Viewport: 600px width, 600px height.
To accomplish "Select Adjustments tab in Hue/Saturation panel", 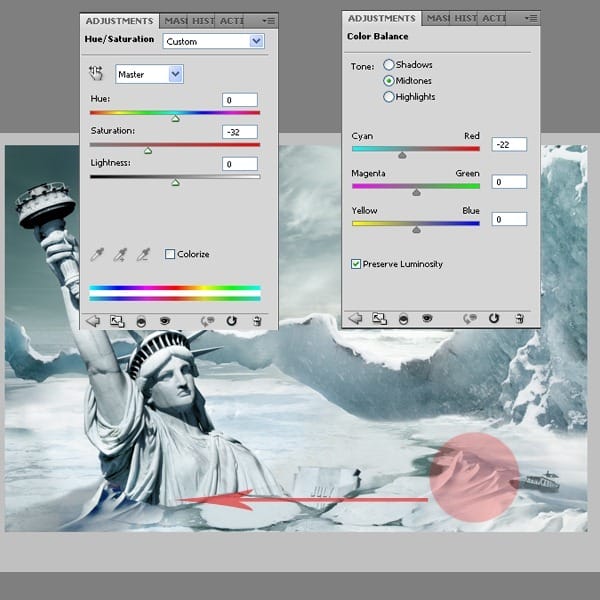I will [119, 21].
